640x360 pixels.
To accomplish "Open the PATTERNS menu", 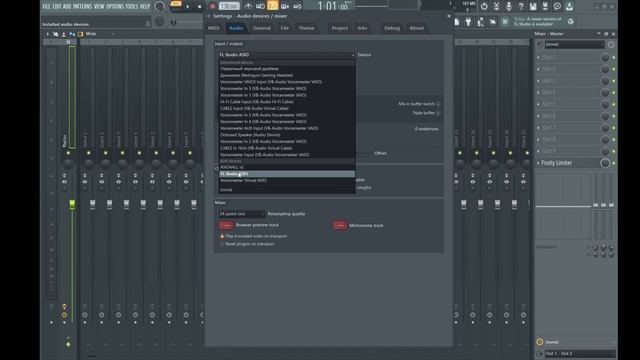I will (82, 6).
